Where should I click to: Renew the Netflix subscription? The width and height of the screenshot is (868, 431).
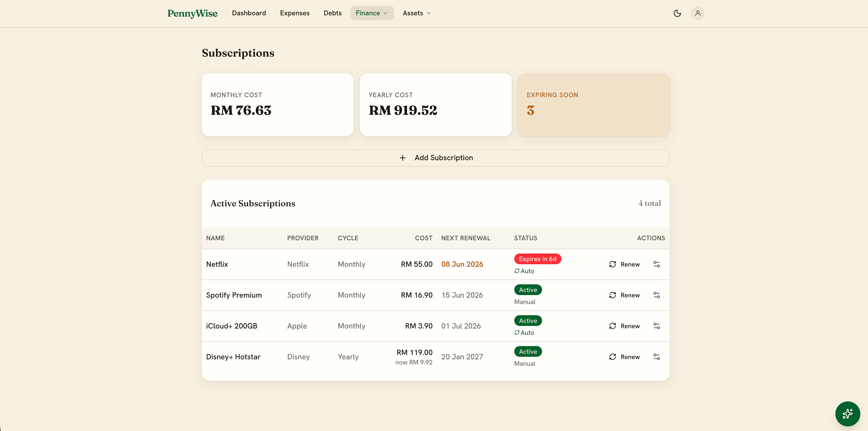tap(624, 264)
